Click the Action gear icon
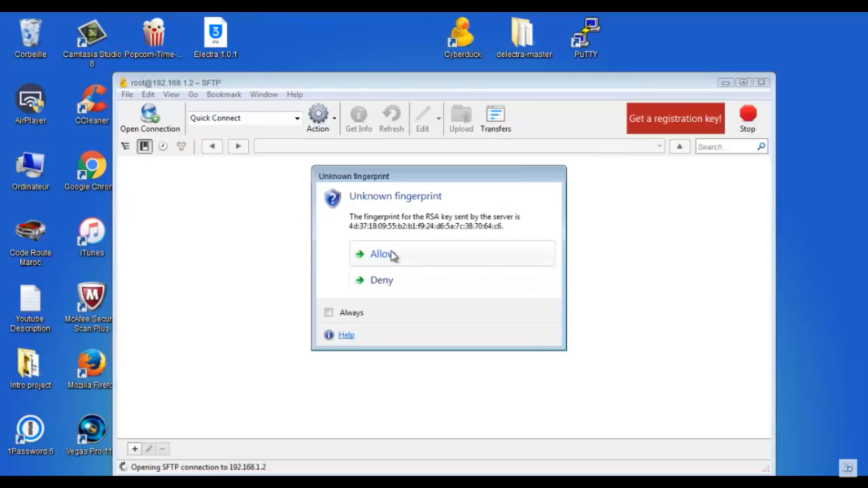Viewport: 868px width, 488px height. point(318,117)
